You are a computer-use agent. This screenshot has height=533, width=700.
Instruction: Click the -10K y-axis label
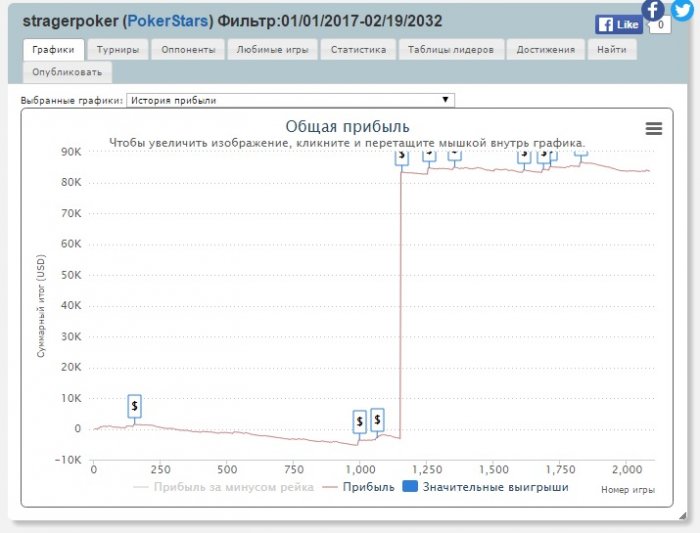[68, 460]
